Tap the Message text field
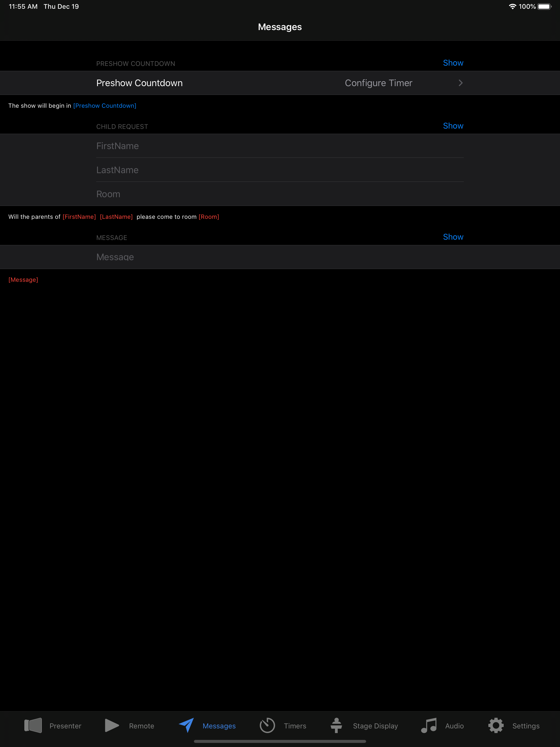 click(280, 257)
